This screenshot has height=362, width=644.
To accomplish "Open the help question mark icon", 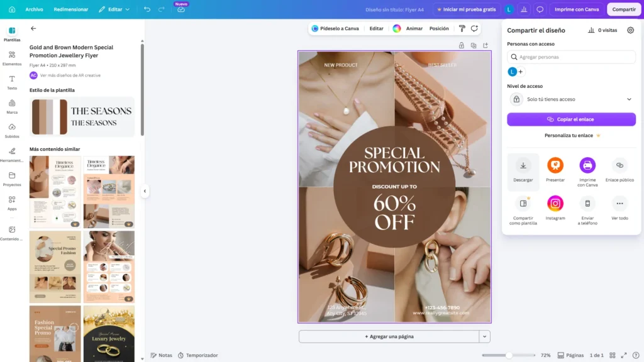I will 636,356.
